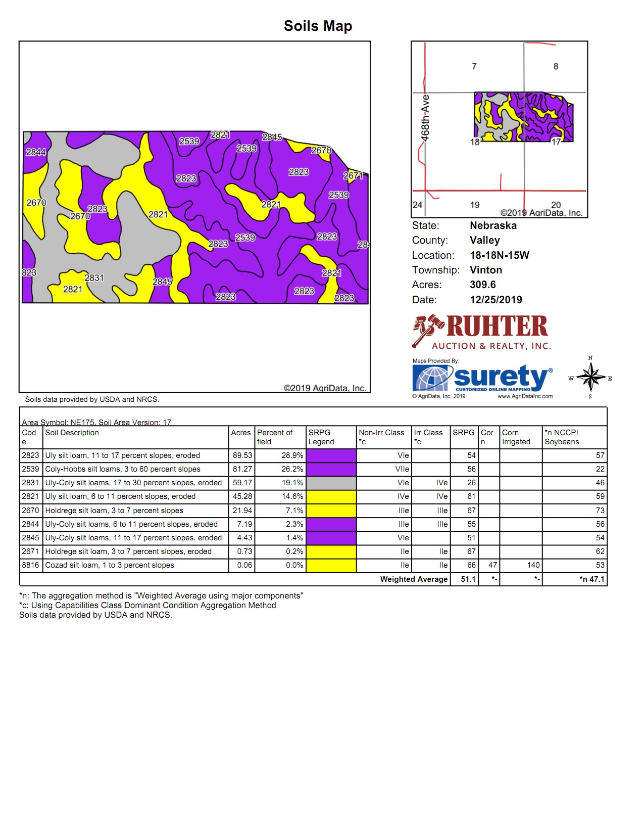Image resolution: width=644 pixels, height=834 pixels.
Task: Click the Surety customized online mapping logo
Action: pos(482,378)
